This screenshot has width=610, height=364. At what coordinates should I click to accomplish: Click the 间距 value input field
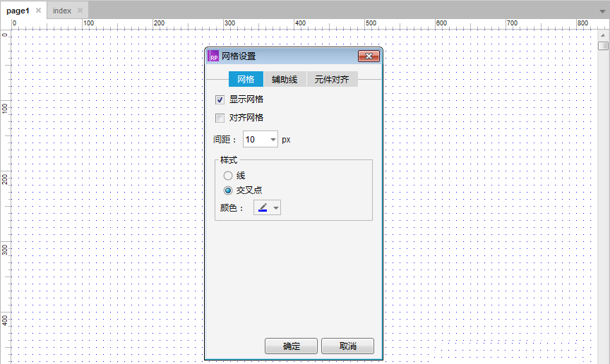(x=255, y=140)
